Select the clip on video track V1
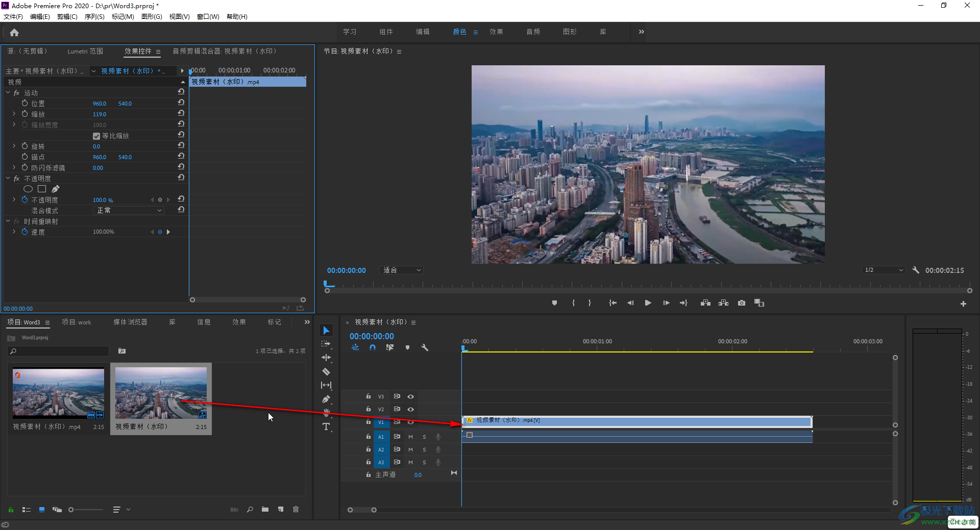This screenshot has width=980, height=530. point(637,421)
